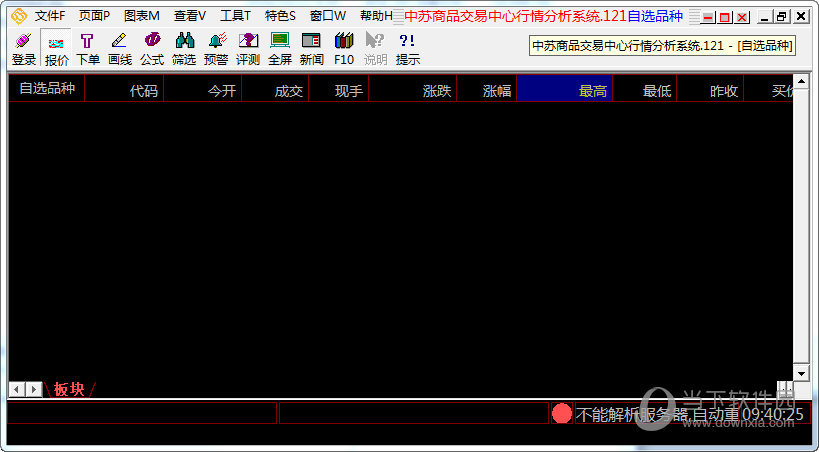Image resolution: width=819 pixels, height=452 pixels.
Task: Open the 预警 alert bell icon
Action: click(216, 49)
